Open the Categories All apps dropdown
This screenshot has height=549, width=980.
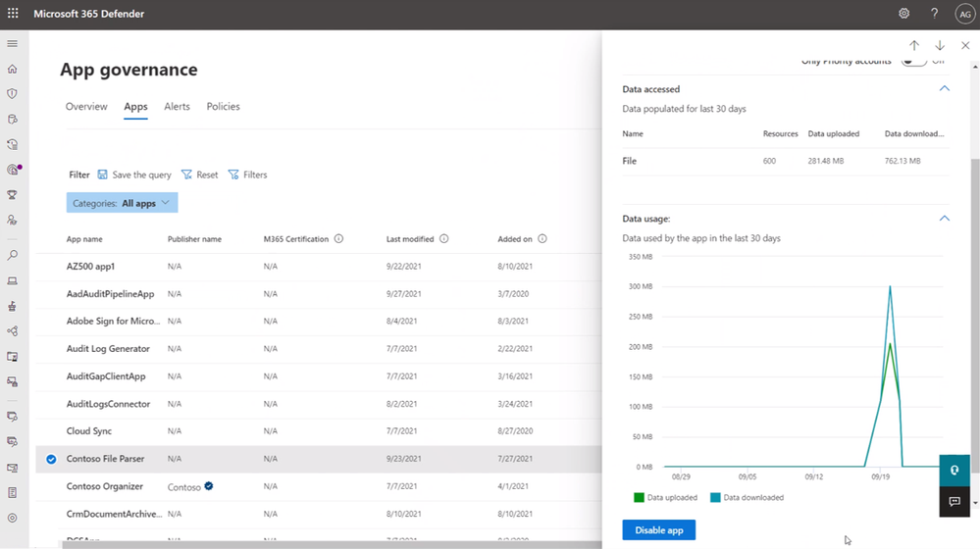122,203
